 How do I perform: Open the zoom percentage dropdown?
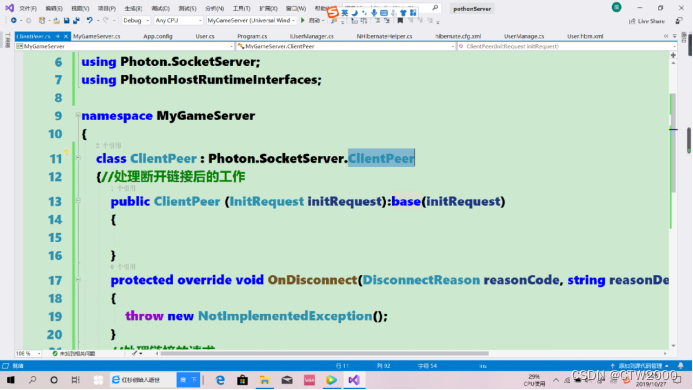pyautogui.click(x=28, y=353)
